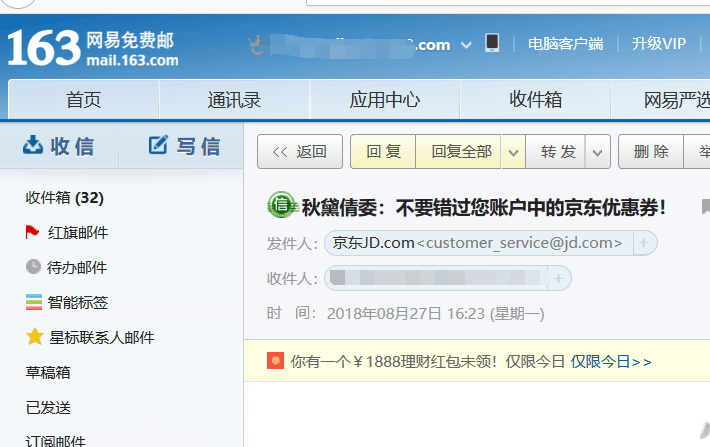Add recipient to contacts plus button
Image resolution: width=710 pixels, height=447 pixels.
559,278
